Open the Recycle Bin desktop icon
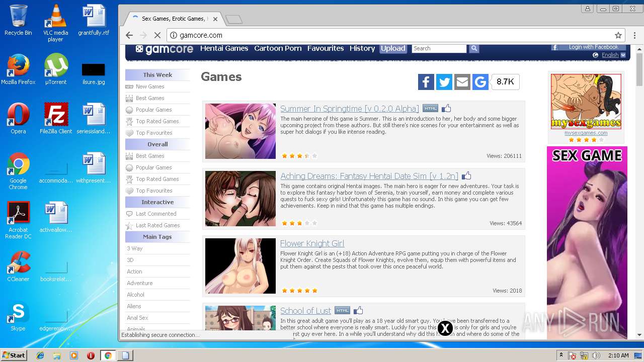Image resolution: width=644 pixels, height=362 pixels. (18, 20)
